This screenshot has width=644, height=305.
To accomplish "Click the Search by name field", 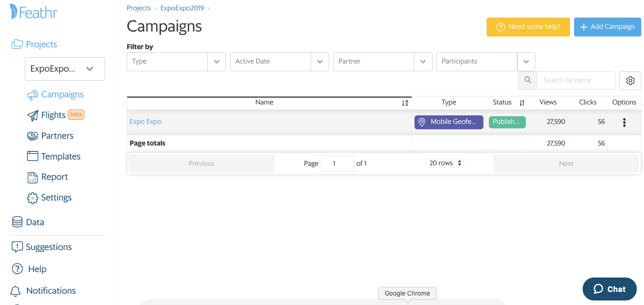I will 576,81.
